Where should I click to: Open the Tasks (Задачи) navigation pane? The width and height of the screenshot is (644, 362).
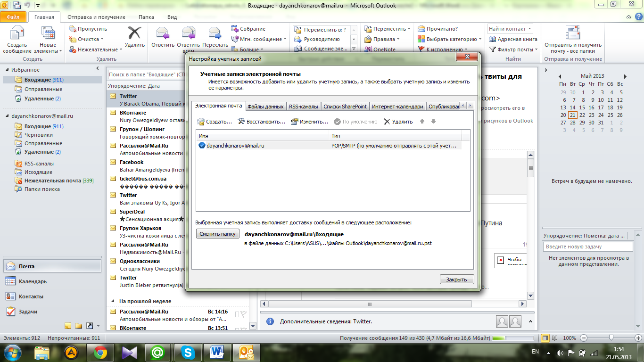(x=51, y=312)
